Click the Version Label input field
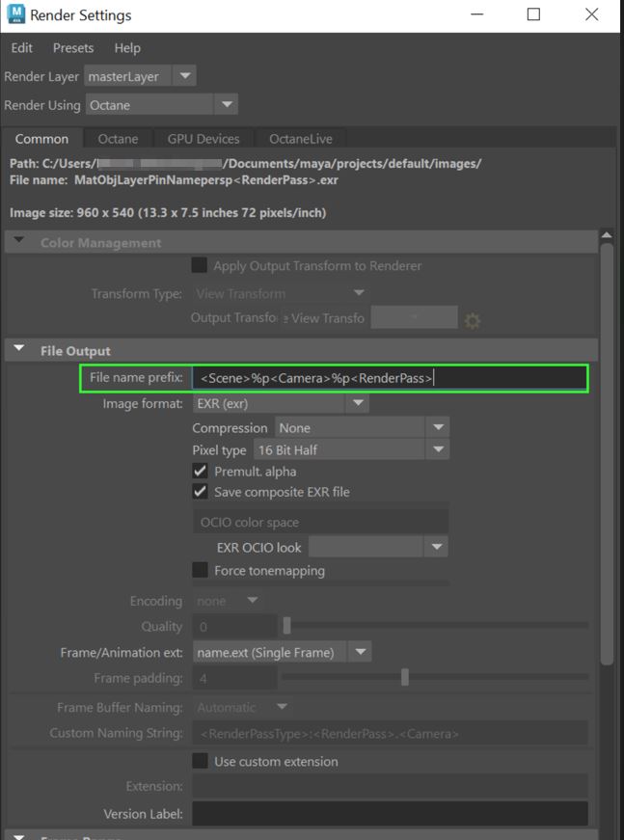 390,813
